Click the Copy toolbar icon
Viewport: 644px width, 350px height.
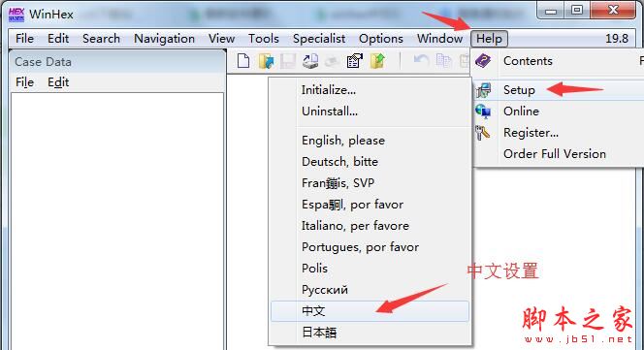[443, 61]
